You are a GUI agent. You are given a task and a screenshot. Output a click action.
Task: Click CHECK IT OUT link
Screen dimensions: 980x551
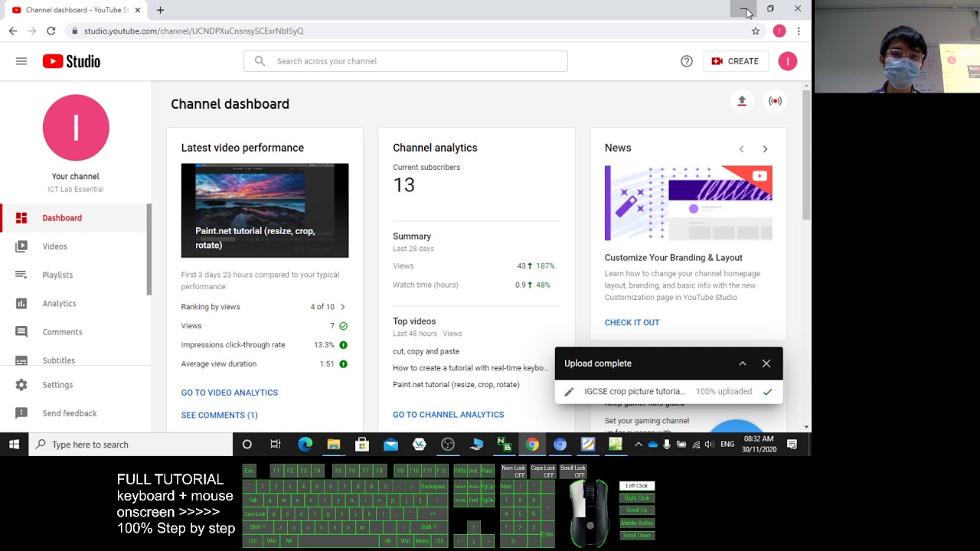[632, 322]
